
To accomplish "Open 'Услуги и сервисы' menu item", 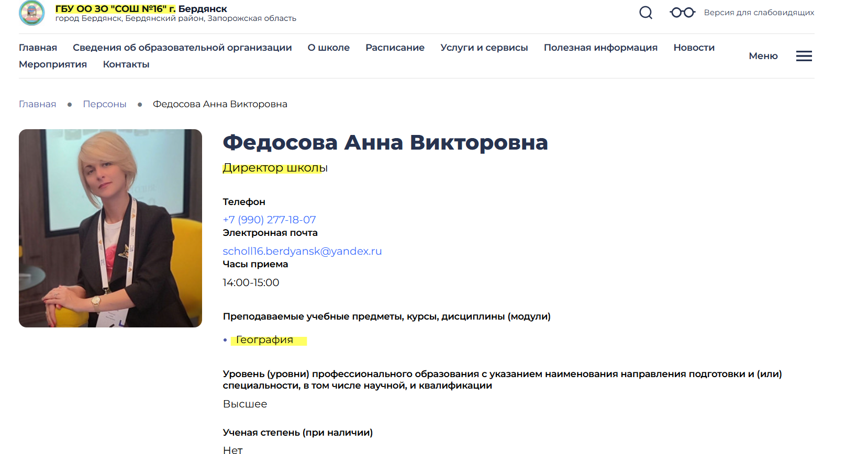I will tap(484, 48).
